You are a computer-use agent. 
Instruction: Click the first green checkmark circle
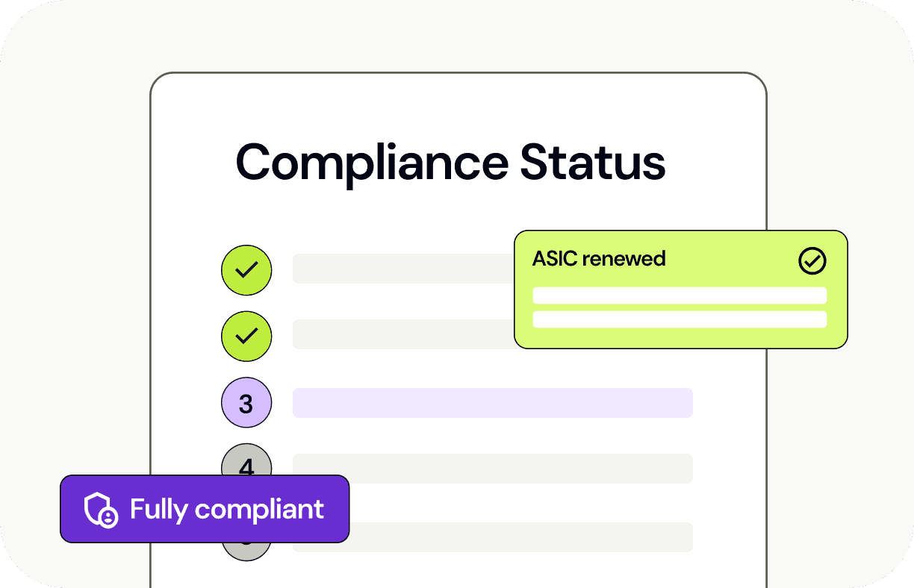pos(246,269)
